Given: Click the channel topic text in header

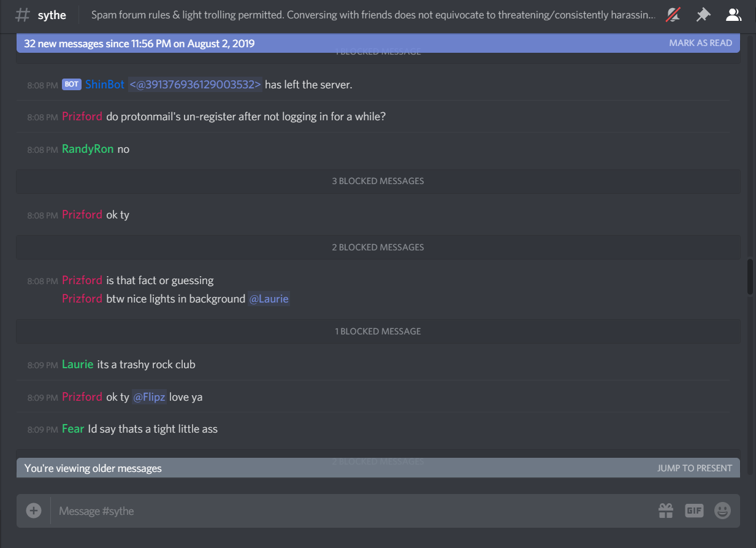Looking at the screenshot, I should 373,15.
